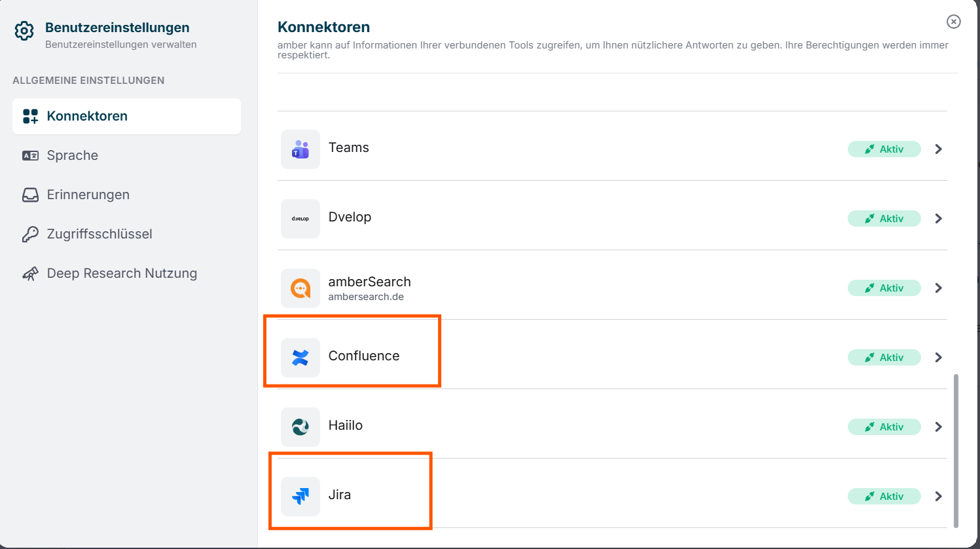Expand the Dvelop connector row chevron

939,219
